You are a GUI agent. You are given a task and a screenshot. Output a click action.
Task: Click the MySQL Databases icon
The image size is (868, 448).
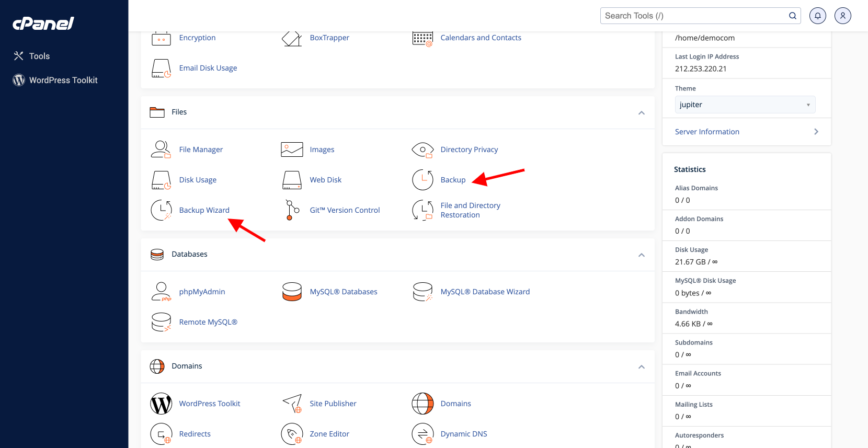pyautogui.click(x=292, y=292)
